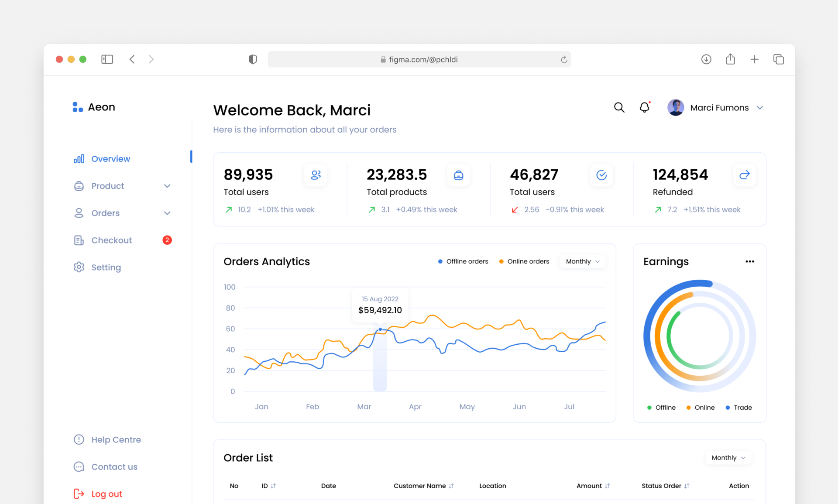Toggle Offline legend in Earnings

(661, 408)
